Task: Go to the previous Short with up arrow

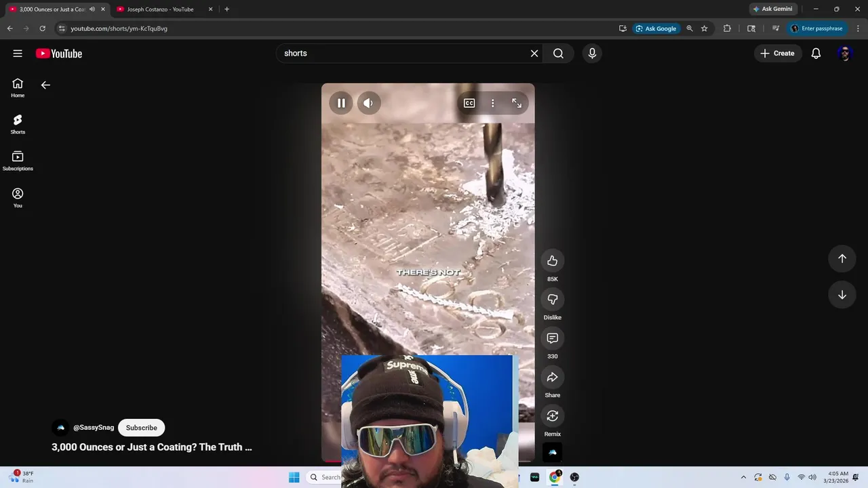Action: [842, 258]
